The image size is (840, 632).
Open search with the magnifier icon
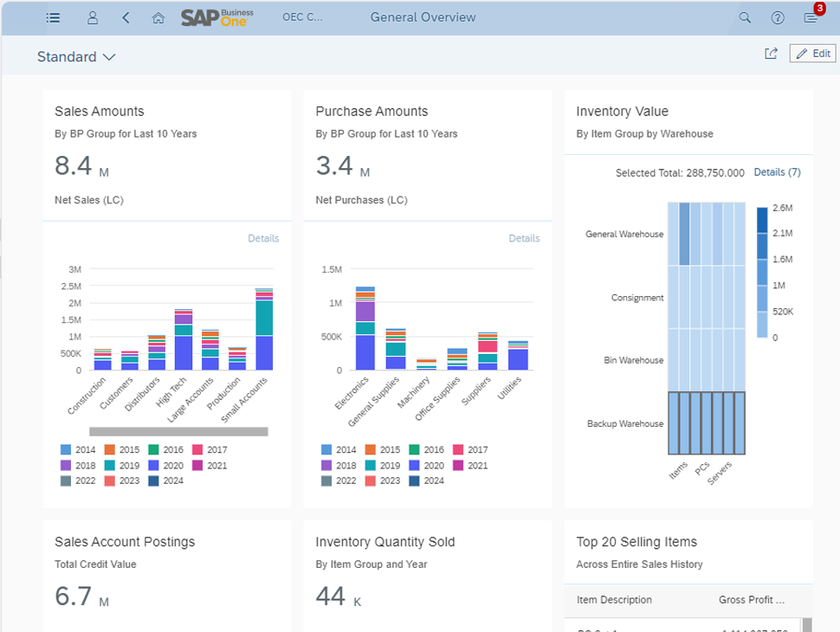[744, 17]
